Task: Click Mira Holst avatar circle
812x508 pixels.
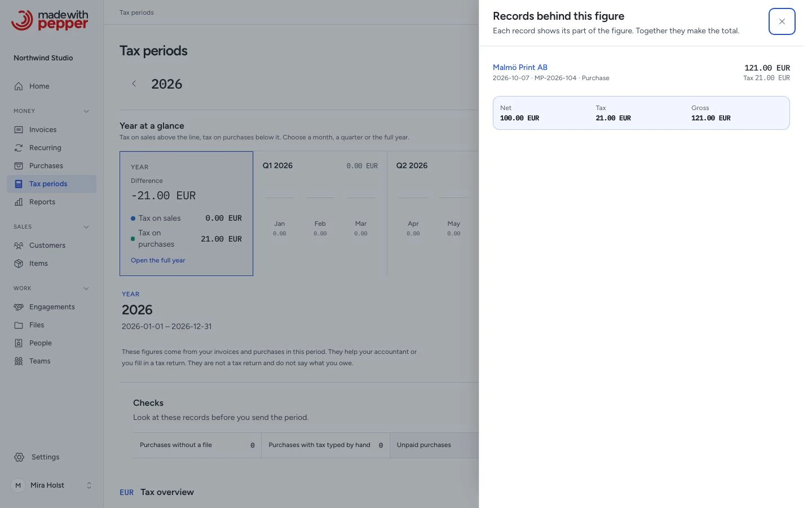Action: (x=18, y=485)
